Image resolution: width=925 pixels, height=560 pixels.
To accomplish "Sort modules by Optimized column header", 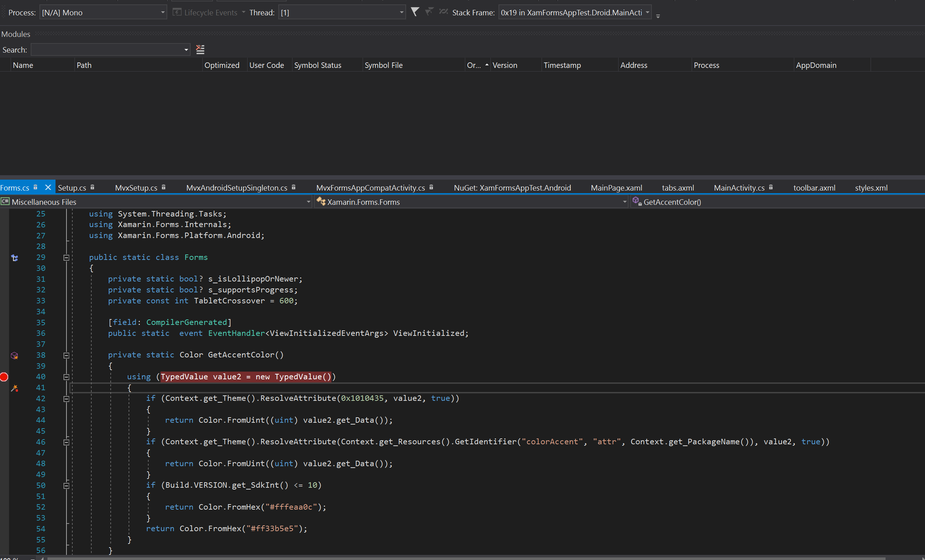I will (225, 65).
